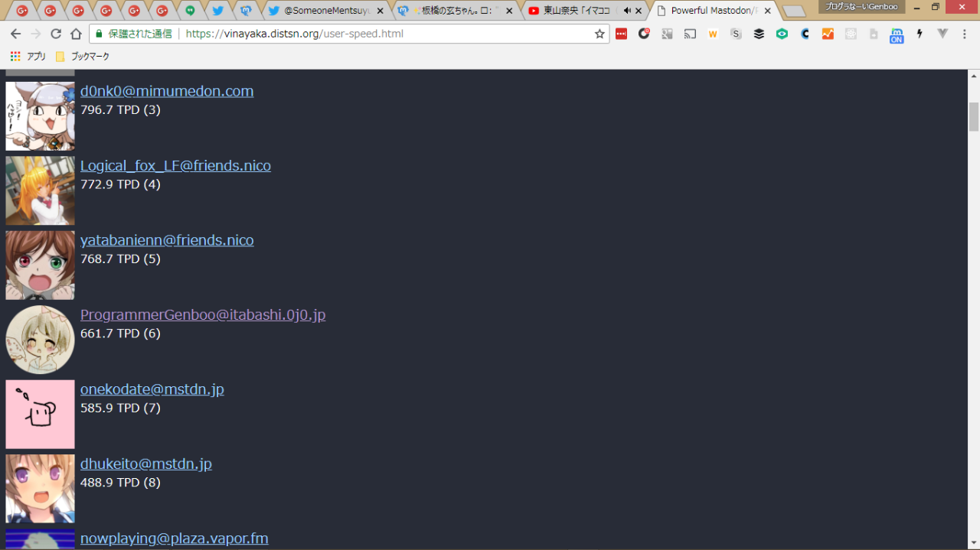This screenshot has width=980, height=550.
Task: Switch to the @SomeoneMentsuyu Twitter tab
Action: (326, 11)
